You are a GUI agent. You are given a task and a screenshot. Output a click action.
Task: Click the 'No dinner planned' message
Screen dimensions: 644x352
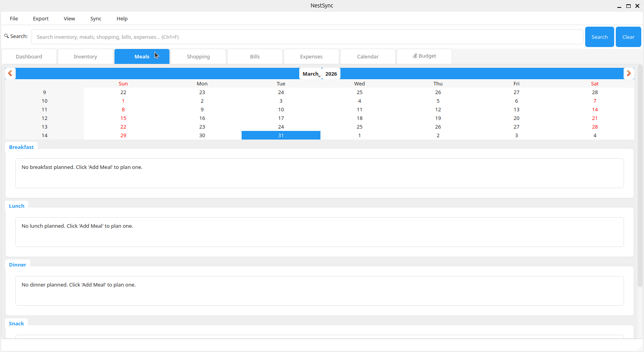(78, 285)
